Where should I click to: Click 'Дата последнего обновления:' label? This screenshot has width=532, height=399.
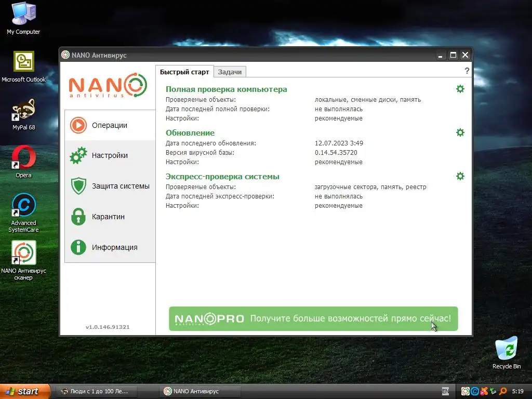pos(211,143)
